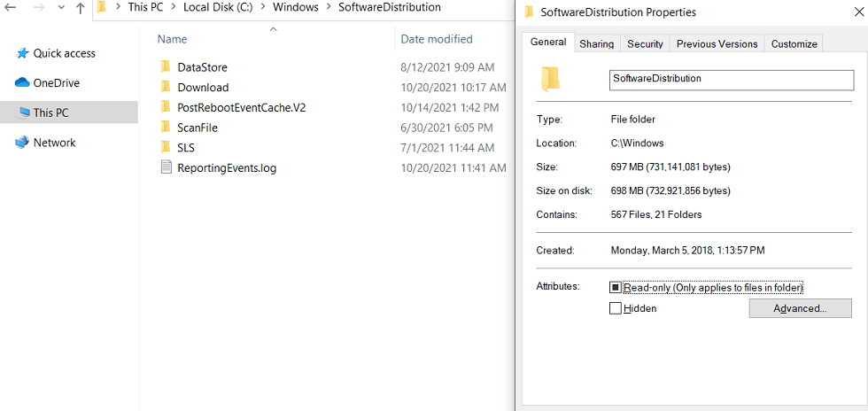Toggle the Read-only attribute checkbox
Viewport: 868px width, 411px height.
[x=616, y=287]
